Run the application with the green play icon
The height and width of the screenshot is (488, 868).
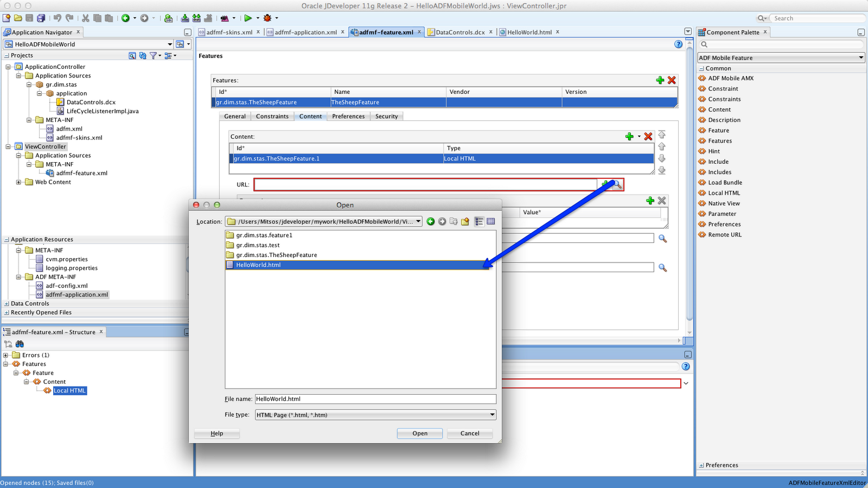click(x=249, y=18)
